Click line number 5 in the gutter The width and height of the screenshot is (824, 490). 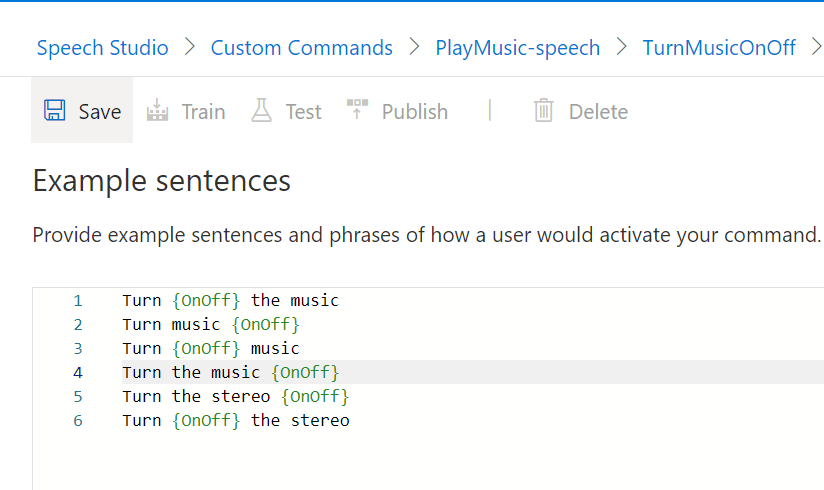78,396
